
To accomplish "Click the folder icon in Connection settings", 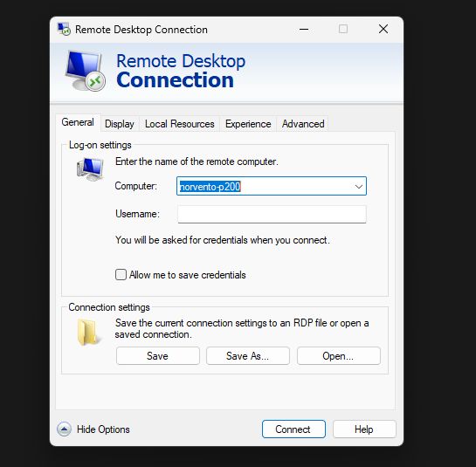I will 87,332.
